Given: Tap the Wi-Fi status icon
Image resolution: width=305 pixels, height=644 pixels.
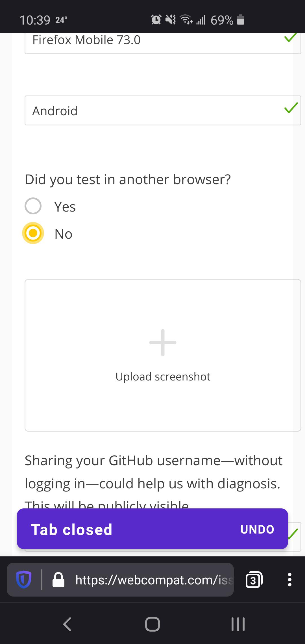Looking at the screenshot, I should [x=186, y=19].
